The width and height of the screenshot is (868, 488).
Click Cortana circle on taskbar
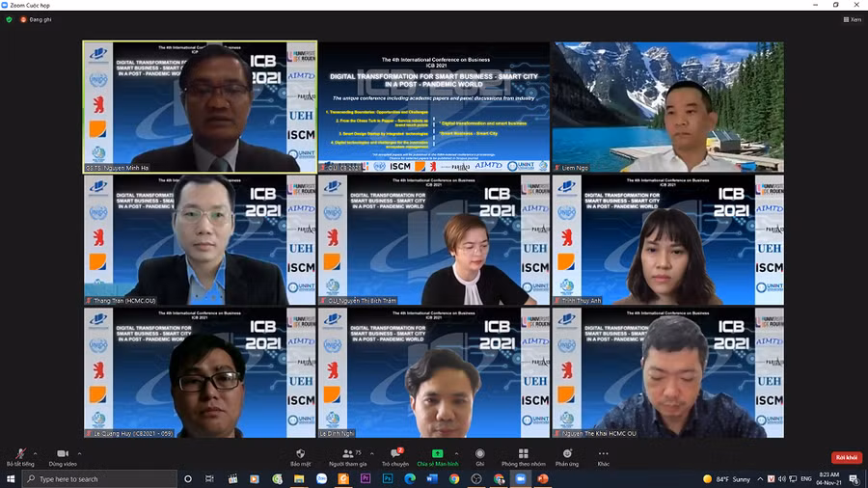[x=188, y=479]
